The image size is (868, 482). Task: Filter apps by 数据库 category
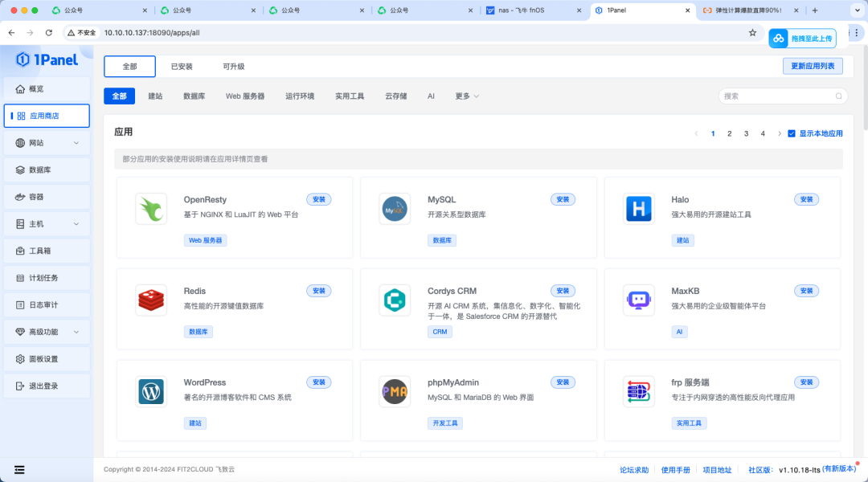pos(194,96)
